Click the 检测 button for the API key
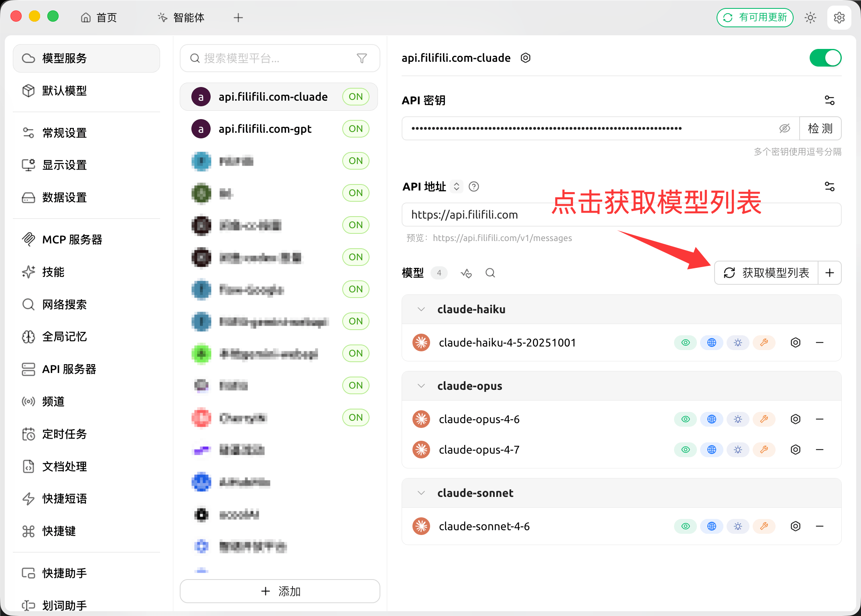The image size is (861, 616). [x=820, y=128]
